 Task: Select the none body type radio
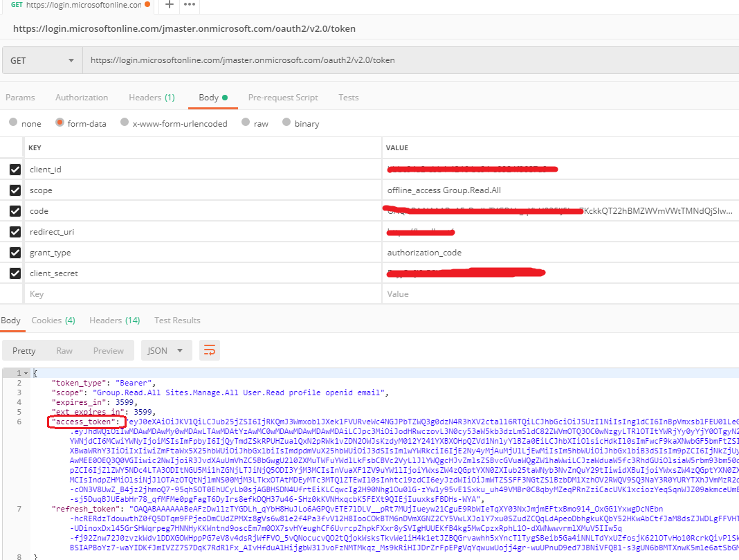tap(13, 122)
